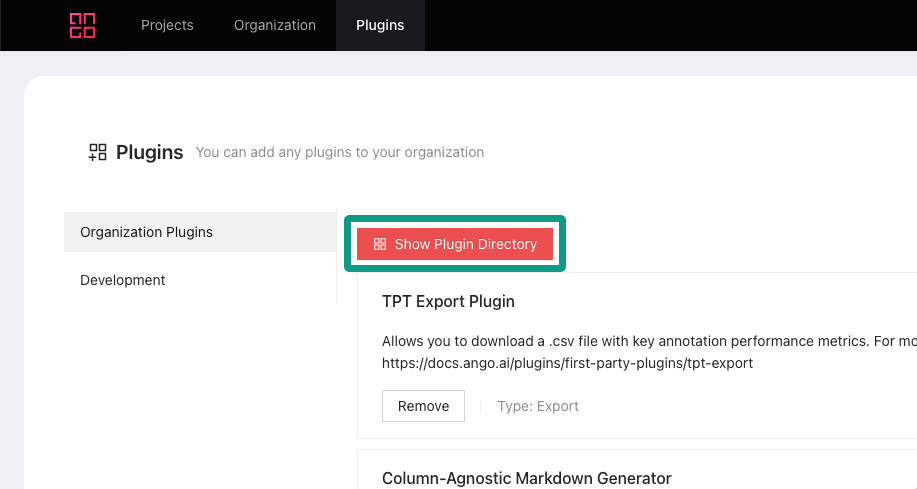917x489 pixels.
Task: Click the Plugins page heading text
Action: click(150, 152)
